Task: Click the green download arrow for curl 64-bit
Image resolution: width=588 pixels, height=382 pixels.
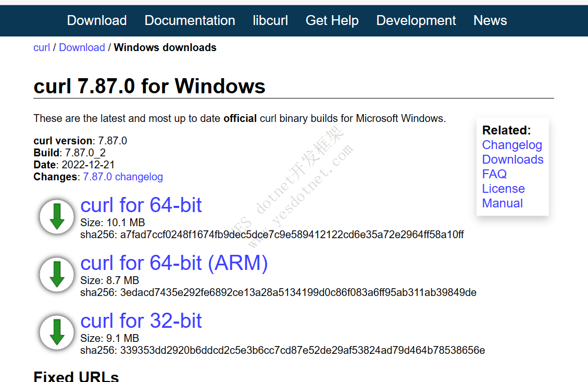Action: pos(57,216)
